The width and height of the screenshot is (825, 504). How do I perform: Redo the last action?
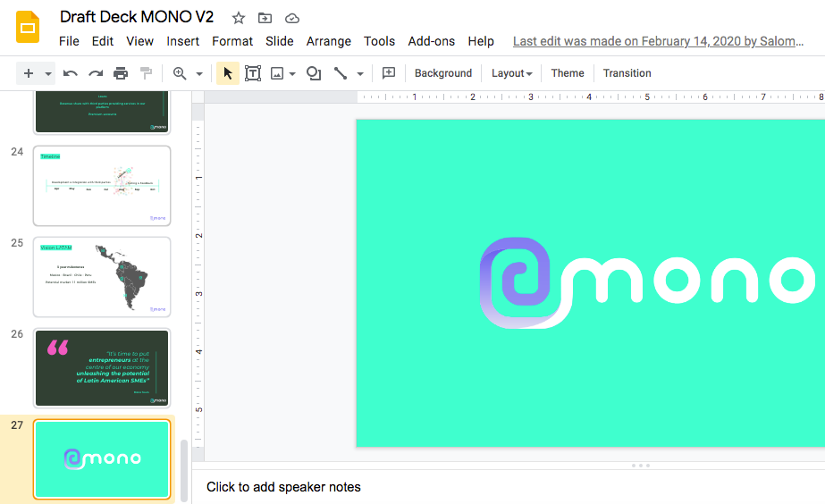(96, 73)
